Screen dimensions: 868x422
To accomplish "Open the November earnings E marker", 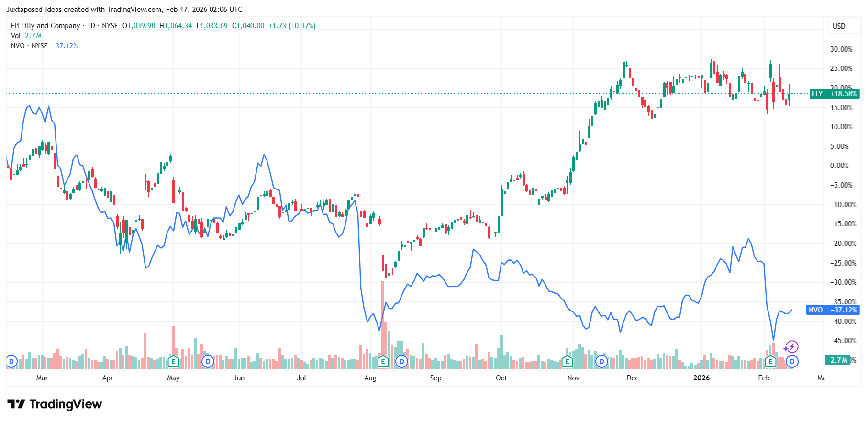I will (x=567, y=361).
